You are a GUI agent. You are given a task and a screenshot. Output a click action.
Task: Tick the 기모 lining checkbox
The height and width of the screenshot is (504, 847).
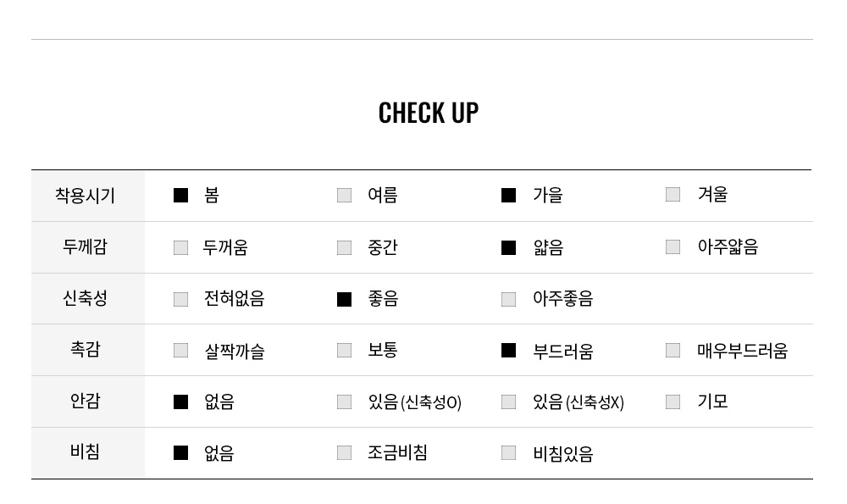pyautogui.click(x=673, y=402)
